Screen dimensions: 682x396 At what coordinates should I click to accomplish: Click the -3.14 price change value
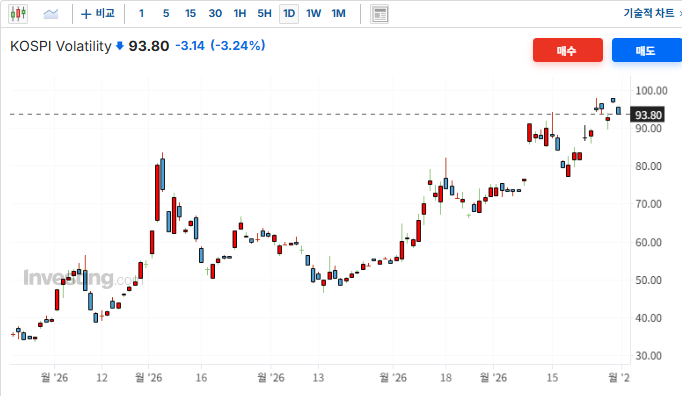pyautogui.click(x=190, y=46)
